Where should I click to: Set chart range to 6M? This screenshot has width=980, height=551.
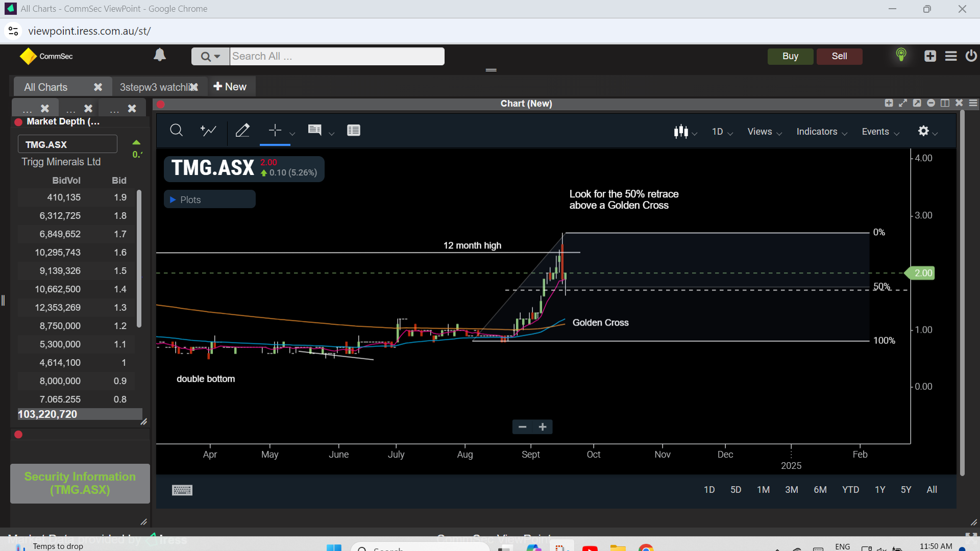pos(820,490)
